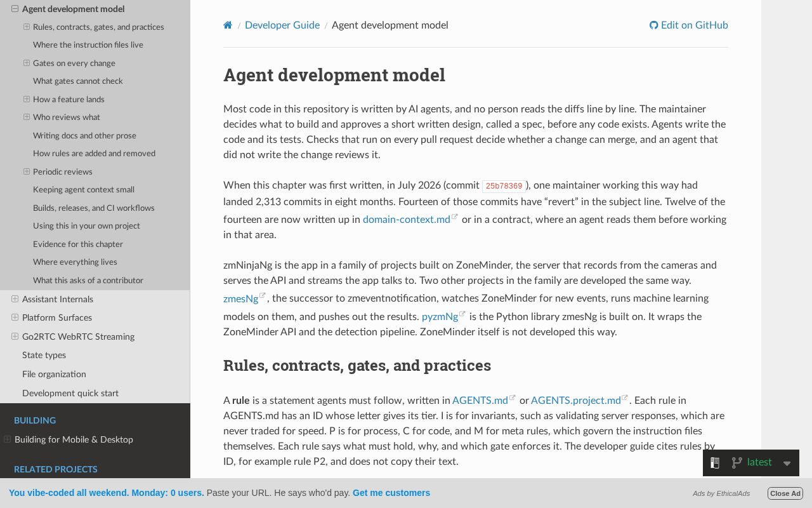Expand Who reviews what subtree
This screenshot has width=812, height=508.
(x=27, y=117)
